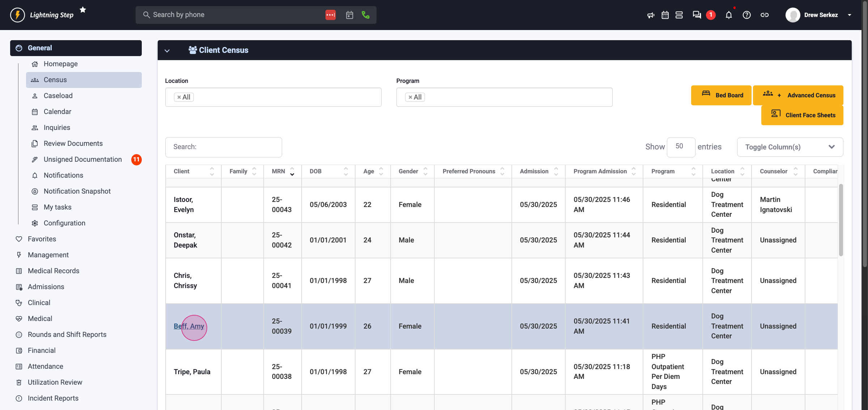
Task: Click the table vertical scrollbar
Action: 841,220
